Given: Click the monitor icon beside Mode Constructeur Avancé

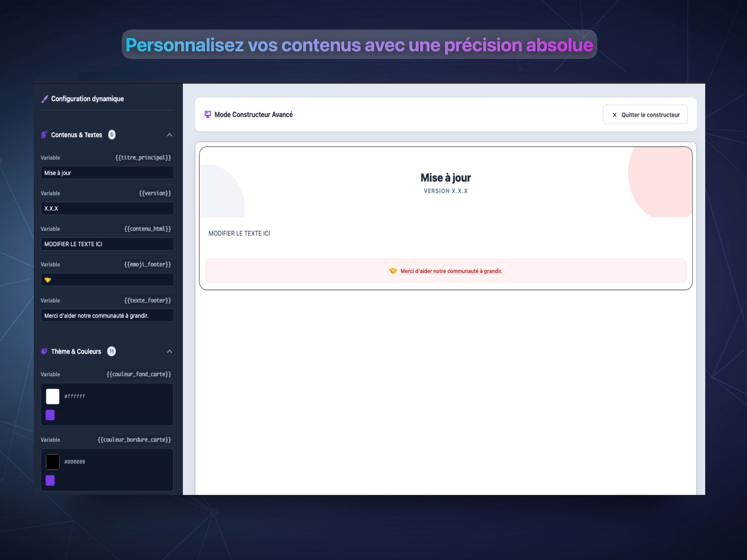Looking at the screenshot, I should 208,115.
